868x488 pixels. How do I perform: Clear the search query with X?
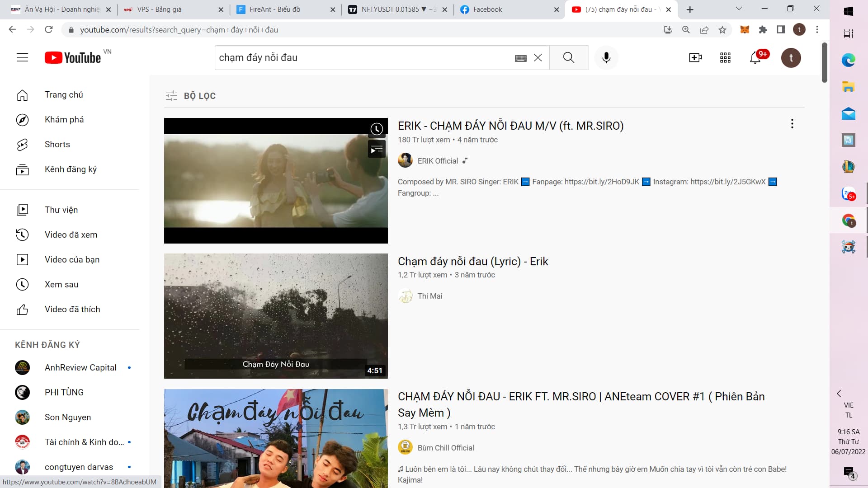click(538, 57)
